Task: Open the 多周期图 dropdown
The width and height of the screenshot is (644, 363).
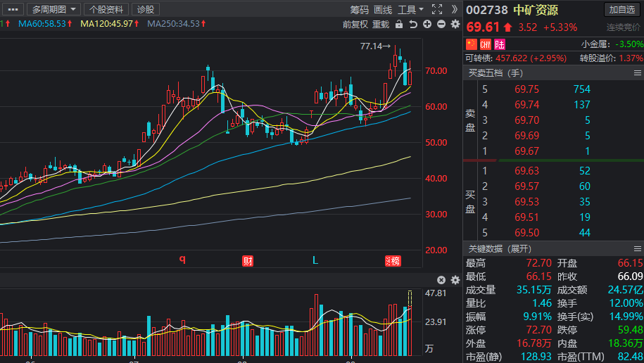Action: [53, 9]
